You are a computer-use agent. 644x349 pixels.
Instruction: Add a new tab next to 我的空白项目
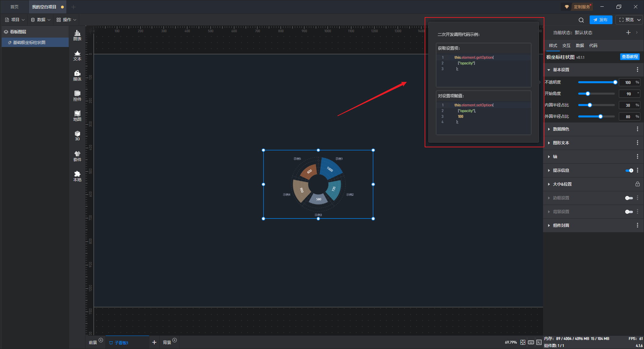tap(73, 7)
